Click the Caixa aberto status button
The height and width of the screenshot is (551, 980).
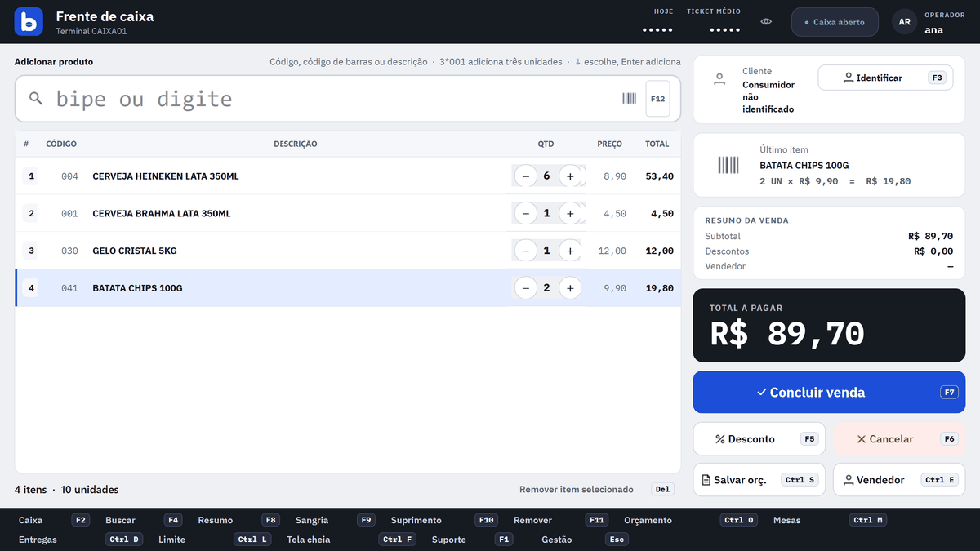pyautogui.click(x=835, y=22)
